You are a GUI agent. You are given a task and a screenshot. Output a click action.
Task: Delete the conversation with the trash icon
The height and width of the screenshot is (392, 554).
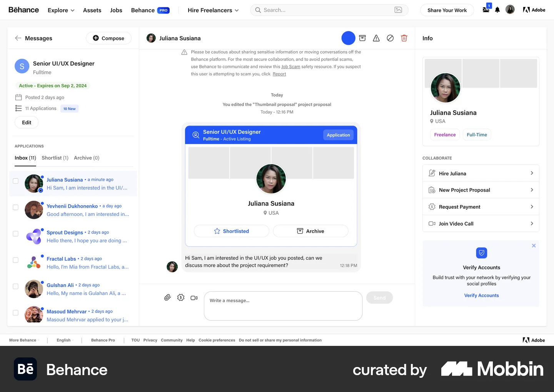[404, 38]
